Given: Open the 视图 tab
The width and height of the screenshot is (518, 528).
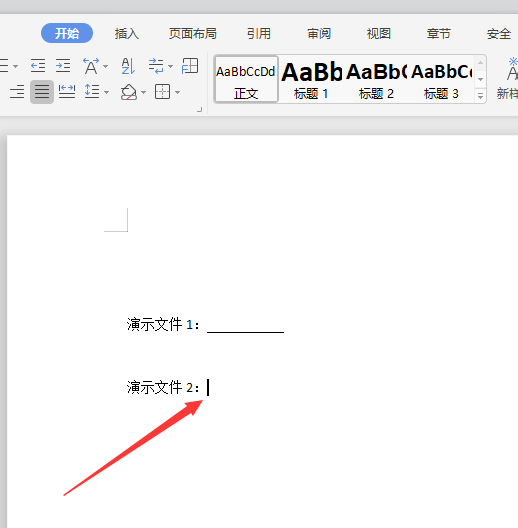Looking at the screenshot, I should click(379, 33).
